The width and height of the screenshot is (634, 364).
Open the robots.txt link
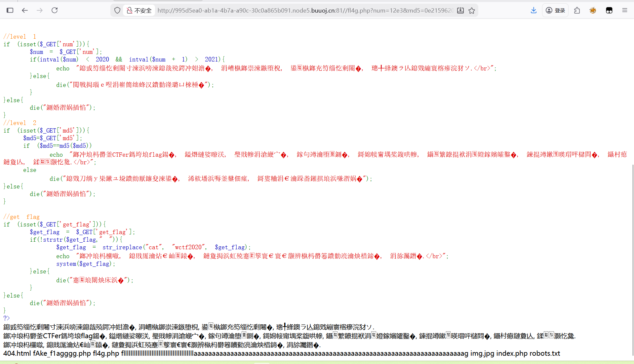point(545,353)
